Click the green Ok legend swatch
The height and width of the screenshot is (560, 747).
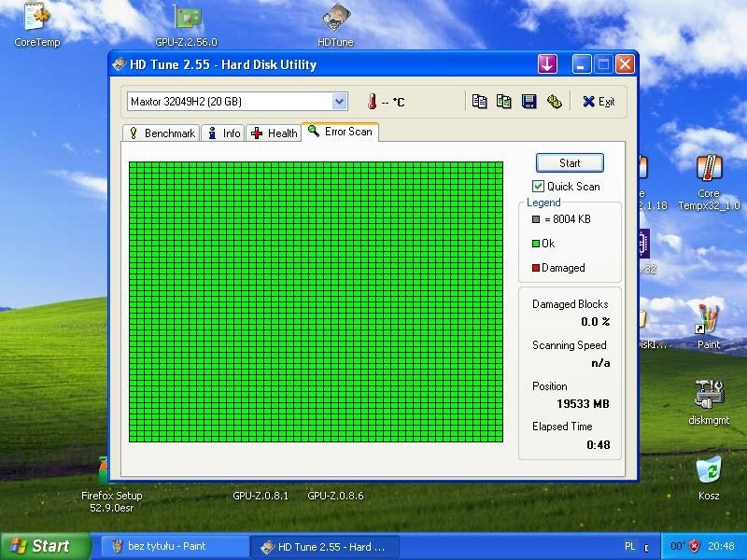coord(536,244)
